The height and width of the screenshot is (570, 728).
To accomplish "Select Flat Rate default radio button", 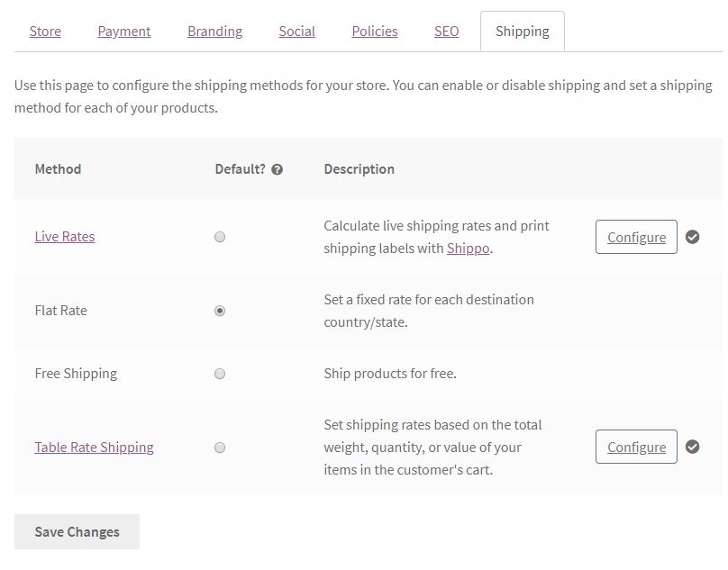I will click(x=220, y=311).
